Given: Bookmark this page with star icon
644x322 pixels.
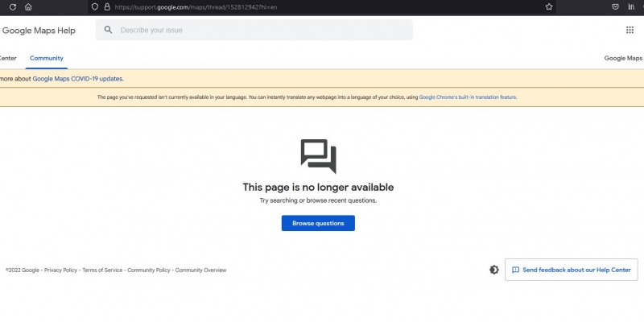Looking at the screenshot, I should click(x=549, y=6).
